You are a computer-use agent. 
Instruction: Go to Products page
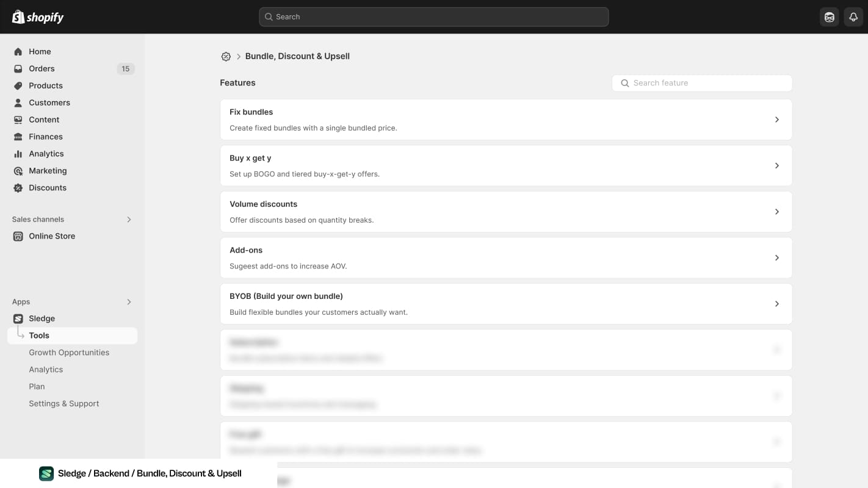46,86
